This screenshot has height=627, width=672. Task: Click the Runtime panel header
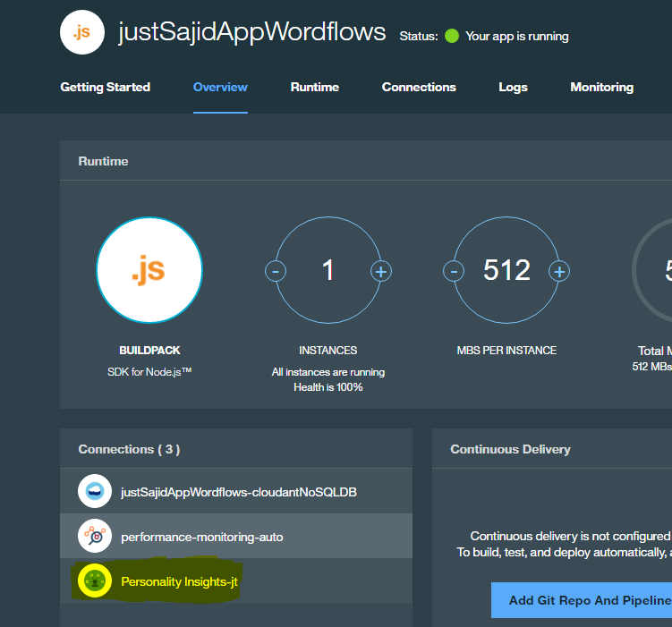(103, 161)
